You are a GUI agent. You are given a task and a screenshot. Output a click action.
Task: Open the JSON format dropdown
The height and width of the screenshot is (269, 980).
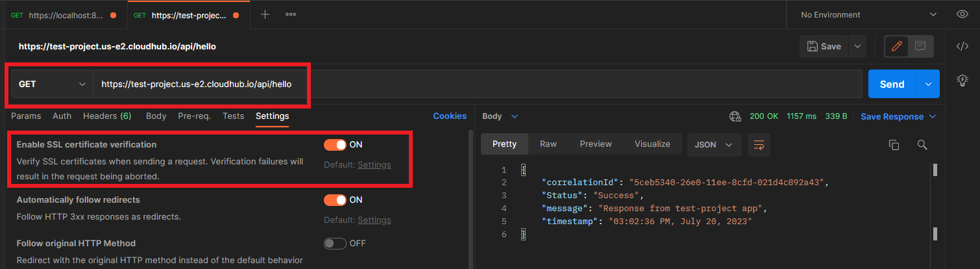[x=713, y=144]
